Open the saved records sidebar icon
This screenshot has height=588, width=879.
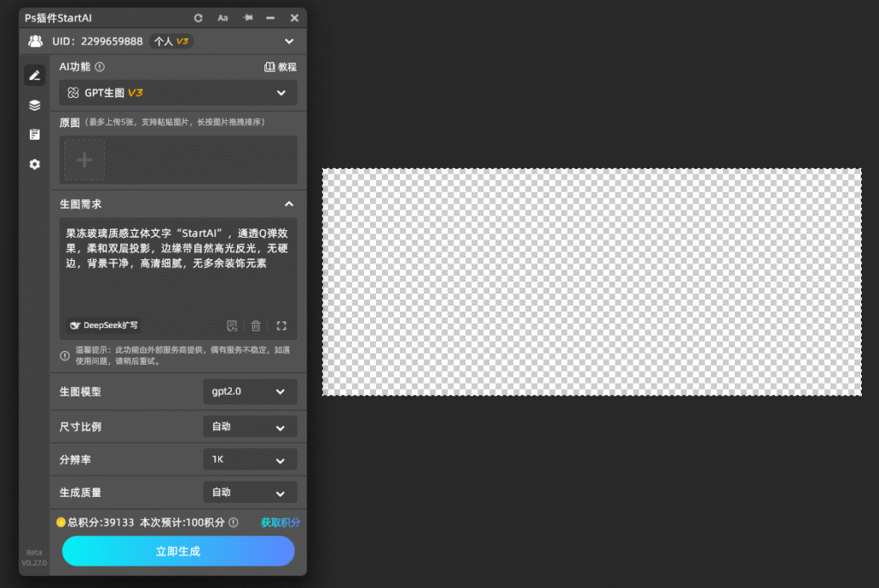pos(34,135)
